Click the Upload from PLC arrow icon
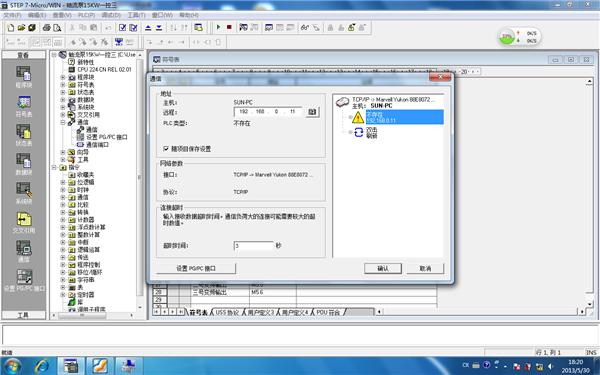600x375 pixels. pyautogui.click(x=148, y=28)
